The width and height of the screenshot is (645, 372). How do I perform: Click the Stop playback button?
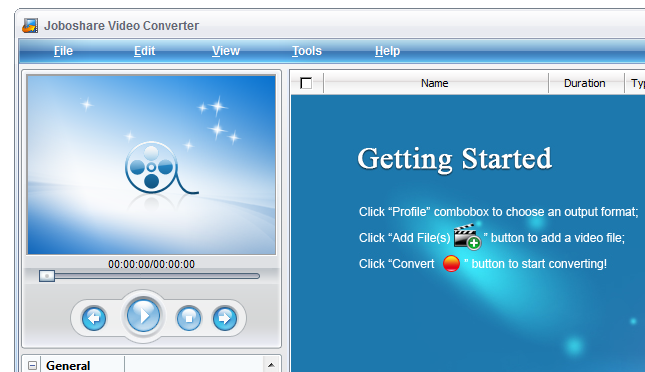pyautogui.click(x=189, y=318)
